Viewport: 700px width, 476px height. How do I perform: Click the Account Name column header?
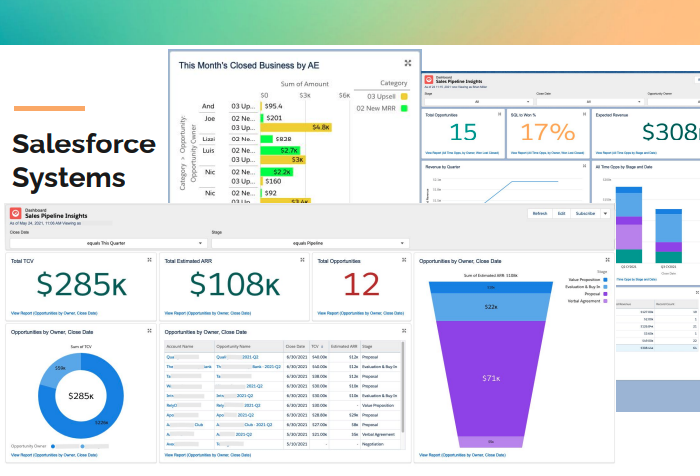(x=189, y=347)
